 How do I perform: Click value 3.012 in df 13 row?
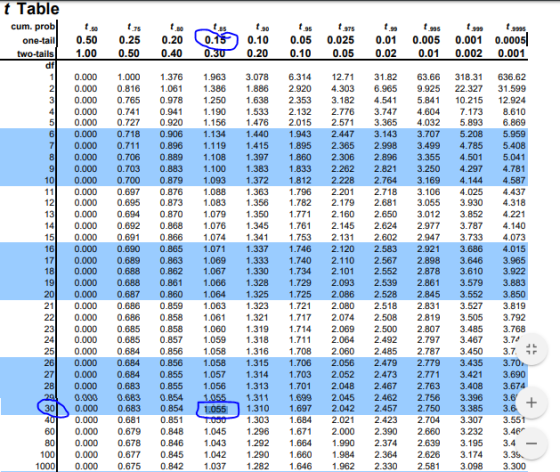[428, 214]
